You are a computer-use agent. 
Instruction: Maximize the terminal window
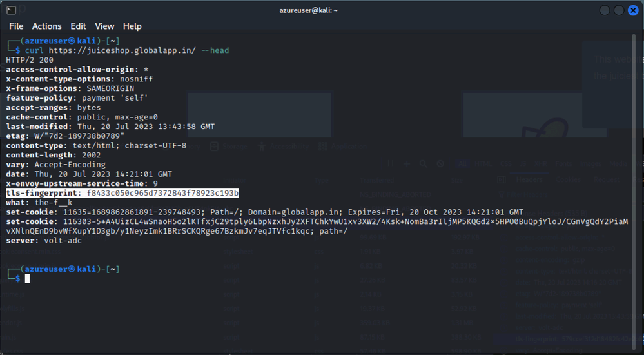(x=619, y=10)
